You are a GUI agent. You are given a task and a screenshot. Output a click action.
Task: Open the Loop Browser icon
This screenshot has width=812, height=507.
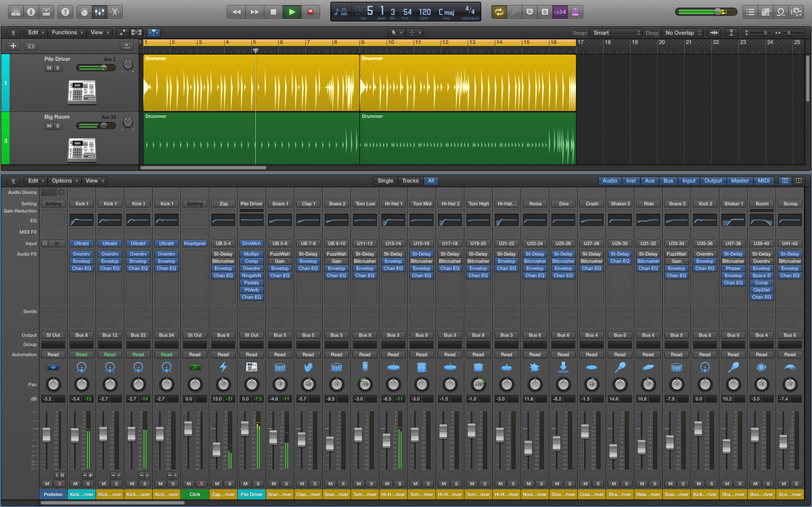[781, 11]
